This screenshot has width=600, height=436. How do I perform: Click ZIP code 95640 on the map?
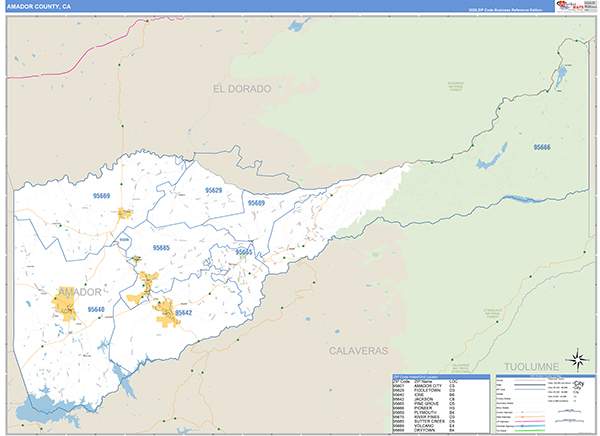tap(96, 309)
